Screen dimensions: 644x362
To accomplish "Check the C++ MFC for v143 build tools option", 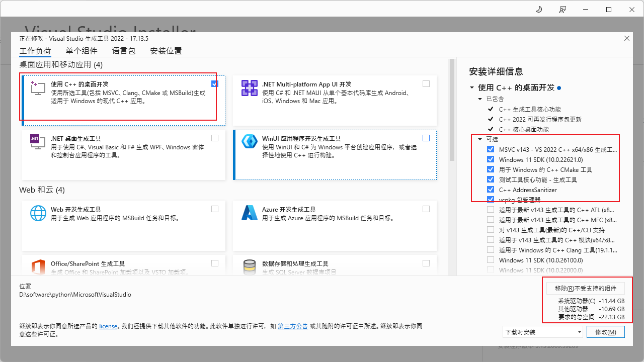I will click(491, 220).
